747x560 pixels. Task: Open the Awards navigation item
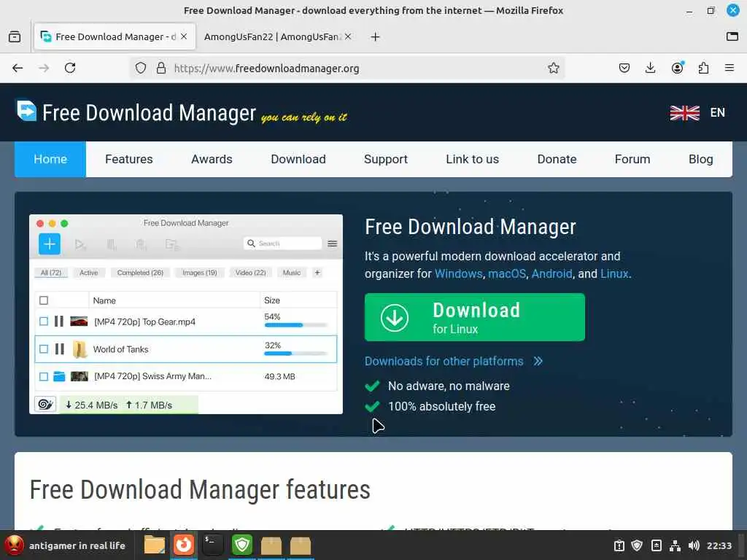click(212, 159)
